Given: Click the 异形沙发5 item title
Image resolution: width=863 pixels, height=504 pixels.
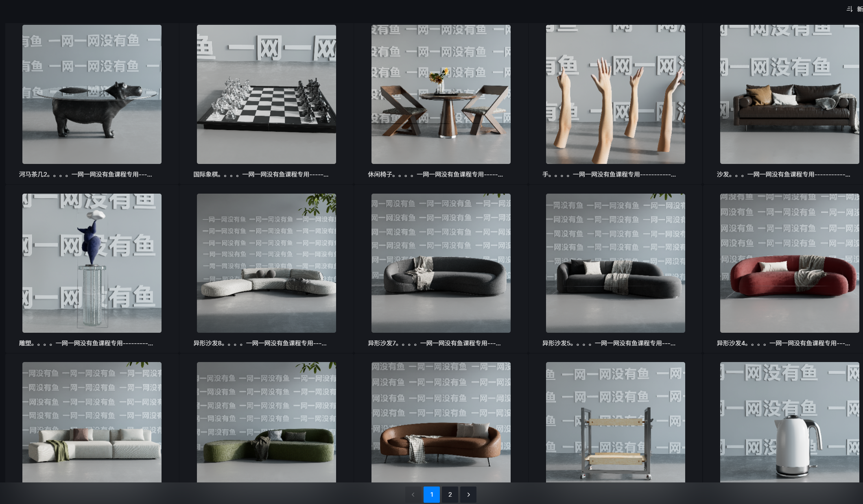Looking at the screenshot, I should pyautogui.click(x=608, y=343).
